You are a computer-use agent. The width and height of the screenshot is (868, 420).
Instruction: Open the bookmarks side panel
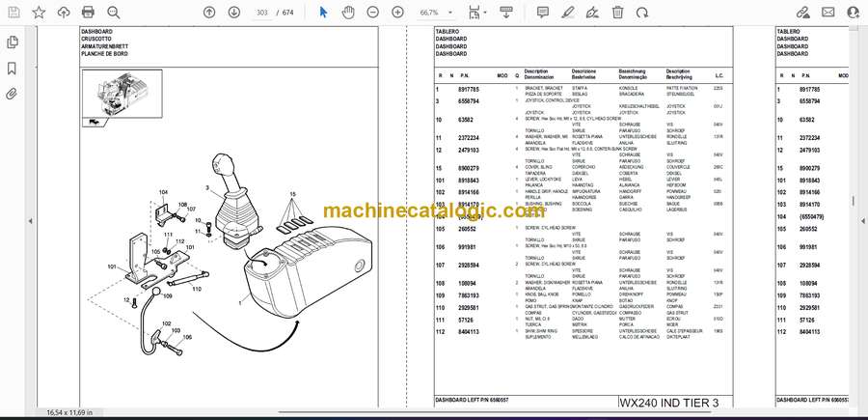click(12, 69)
